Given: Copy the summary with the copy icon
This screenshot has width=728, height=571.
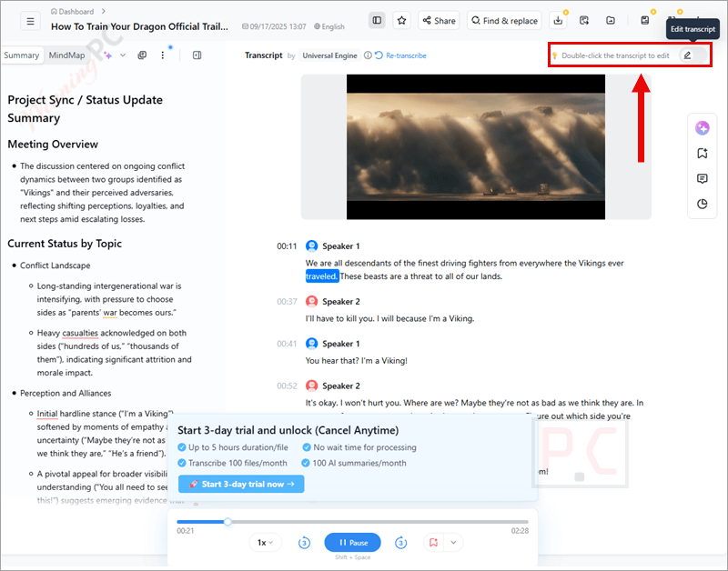Looking at the screenshot, I should pyautogui.click(x=142, y=55).
